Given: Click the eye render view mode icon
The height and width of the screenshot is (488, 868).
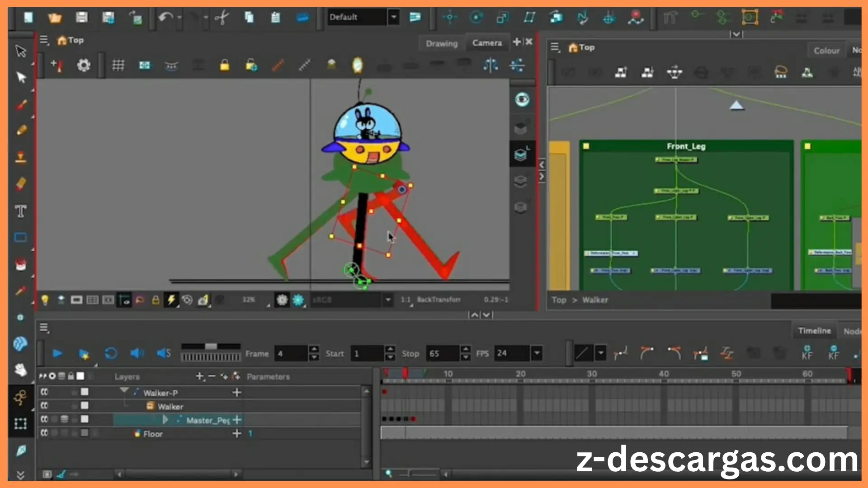Looking at the screenshot, I should 522,99.
